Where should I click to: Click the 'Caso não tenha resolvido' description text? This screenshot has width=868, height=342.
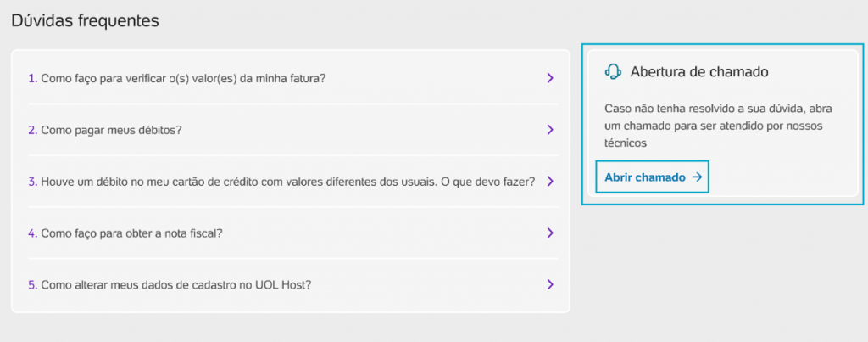[x=718, y=126]
